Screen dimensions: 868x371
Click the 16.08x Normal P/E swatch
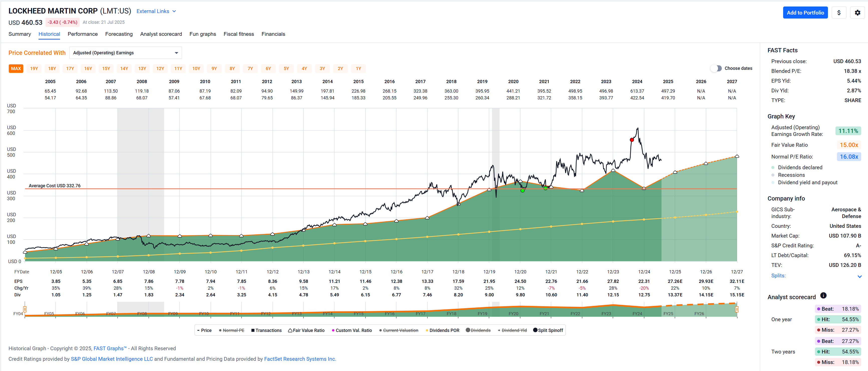pyautogui.click(x=849, y=157)
